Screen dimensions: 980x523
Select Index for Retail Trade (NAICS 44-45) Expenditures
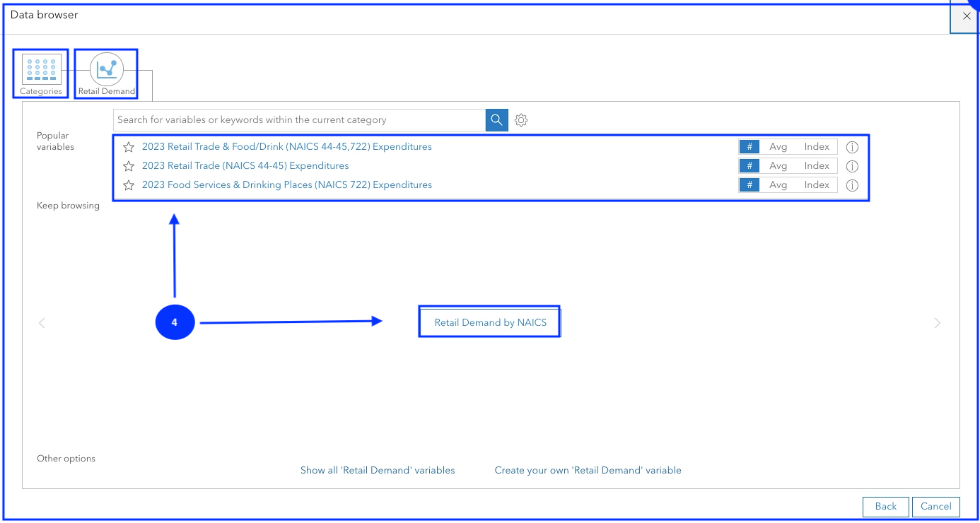(817, 166)
